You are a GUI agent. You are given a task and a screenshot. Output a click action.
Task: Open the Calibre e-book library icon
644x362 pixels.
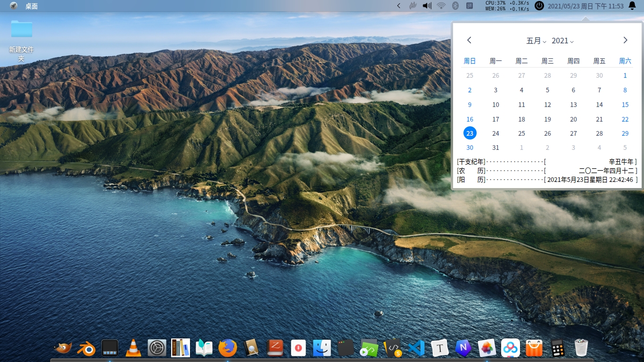(x=181, y=348)
